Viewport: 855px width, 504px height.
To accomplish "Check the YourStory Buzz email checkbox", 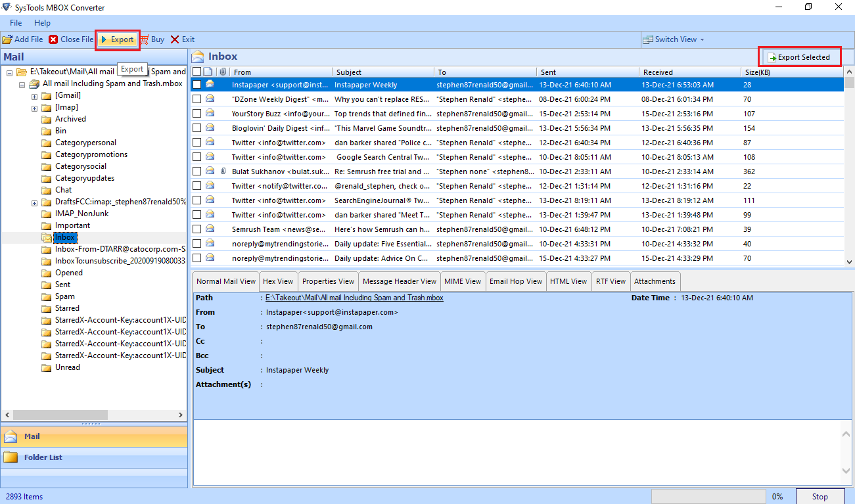I will 196,114.
